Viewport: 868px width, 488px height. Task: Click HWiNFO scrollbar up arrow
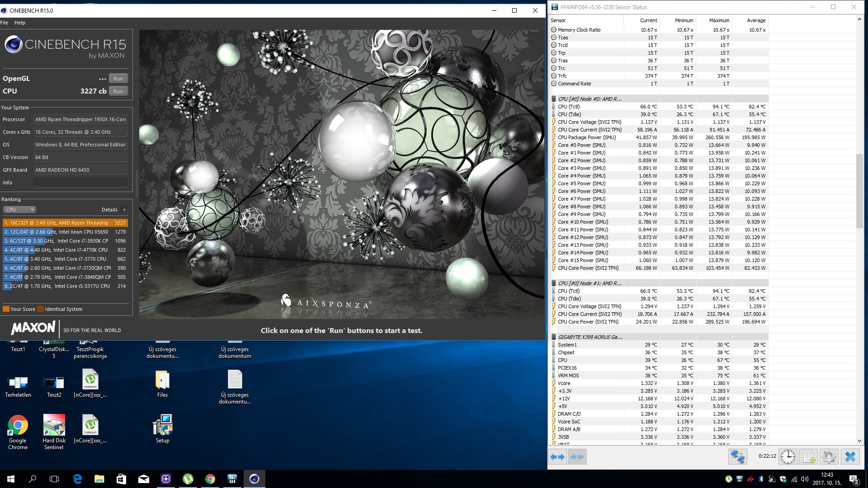click(859, 19)
